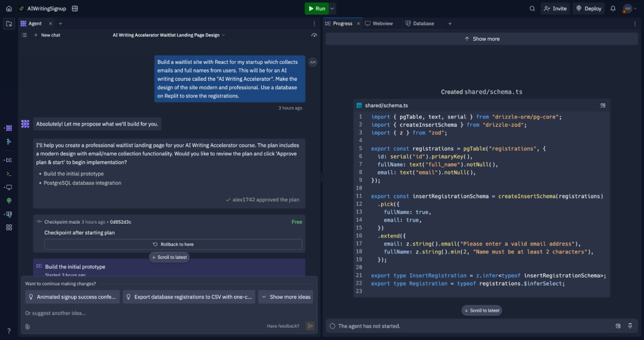
Task: Open the account avatar menu
Action: point(627,9)
